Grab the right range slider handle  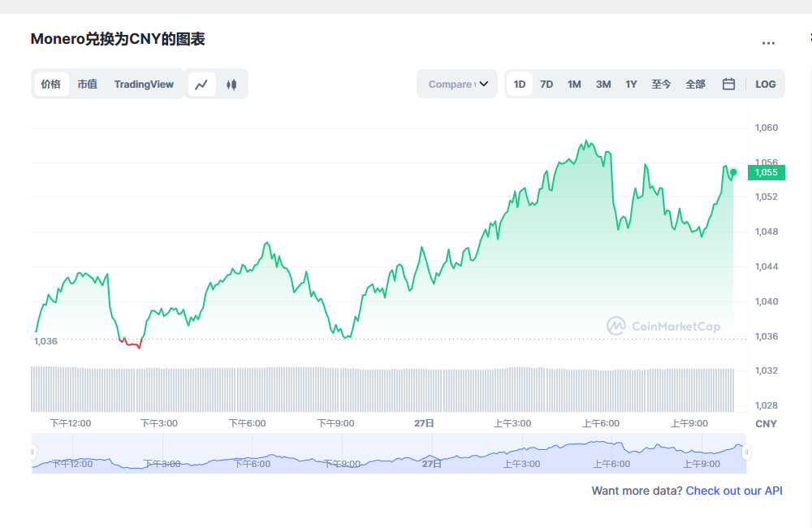(x=746, y=452)
